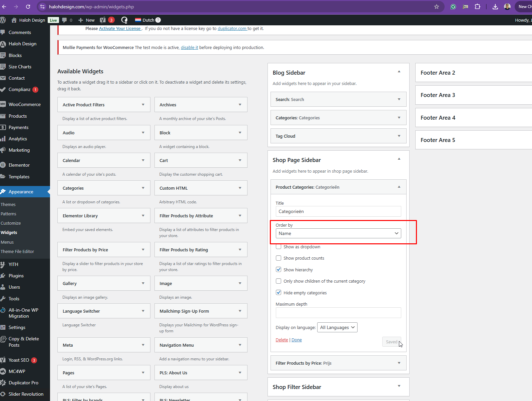Click the disable it link for Mollie
532x401 pixels.
click(189, 47)
